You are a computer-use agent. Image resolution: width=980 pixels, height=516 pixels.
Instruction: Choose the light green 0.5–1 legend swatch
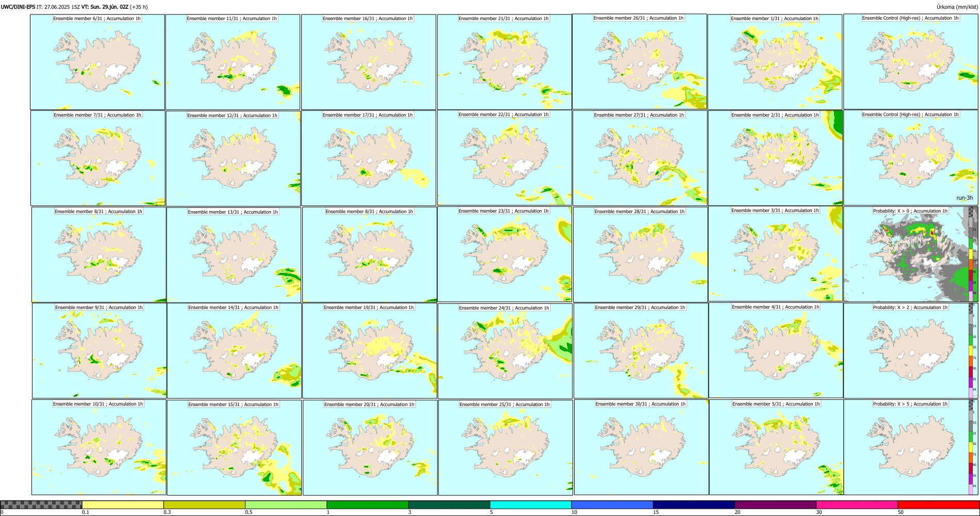point(286,505)
